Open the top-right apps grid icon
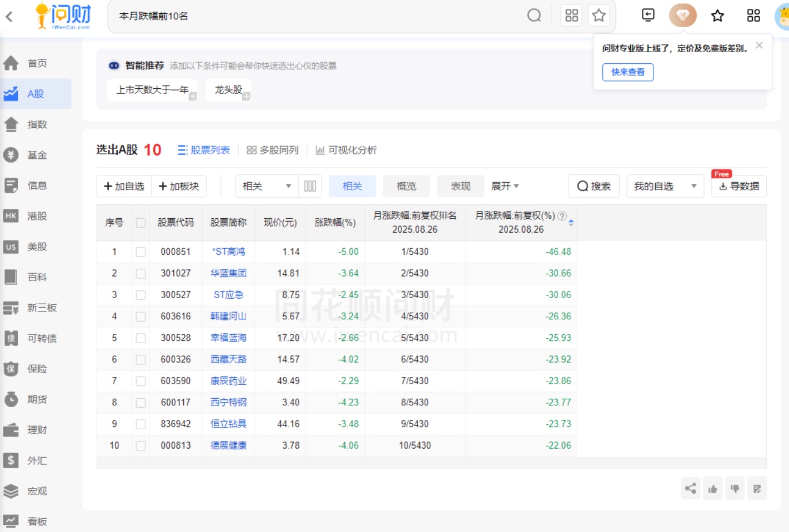 tap(753, 16)
